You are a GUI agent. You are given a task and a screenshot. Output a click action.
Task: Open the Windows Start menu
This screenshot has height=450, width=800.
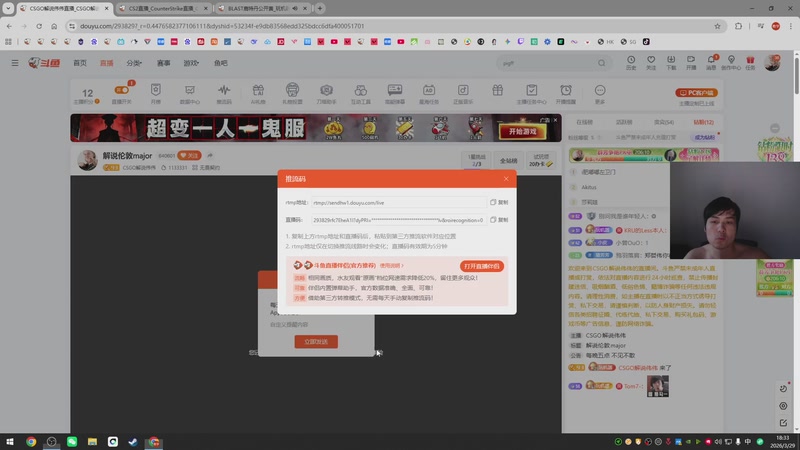coord(10,442)
